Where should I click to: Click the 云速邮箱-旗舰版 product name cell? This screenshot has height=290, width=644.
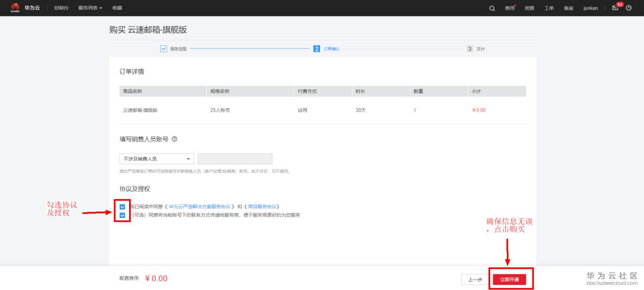(140, 110)
